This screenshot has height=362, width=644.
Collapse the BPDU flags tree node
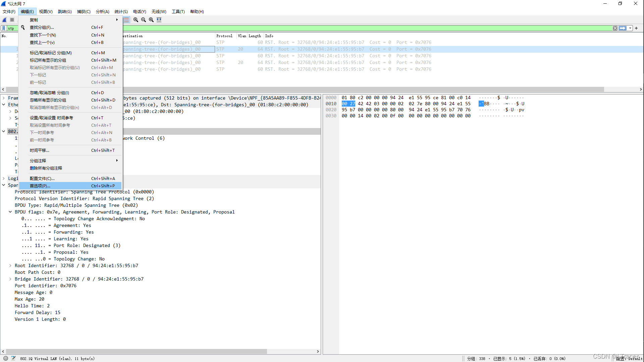10,212
